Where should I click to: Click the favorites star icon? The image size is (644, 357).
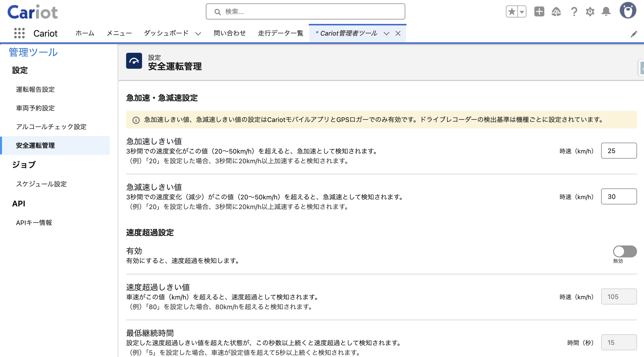click(x=512, y=11)
